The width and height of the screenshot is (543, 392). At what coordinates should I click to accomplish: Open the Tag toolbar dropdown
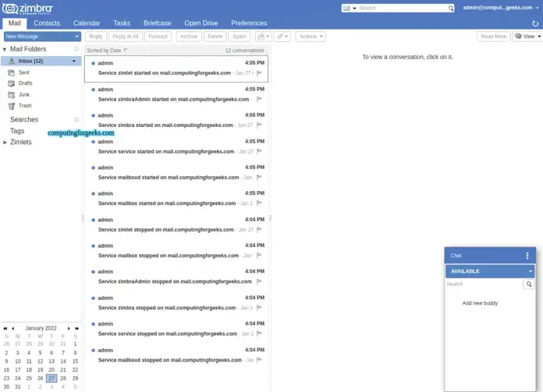click(x=282, y=37)
